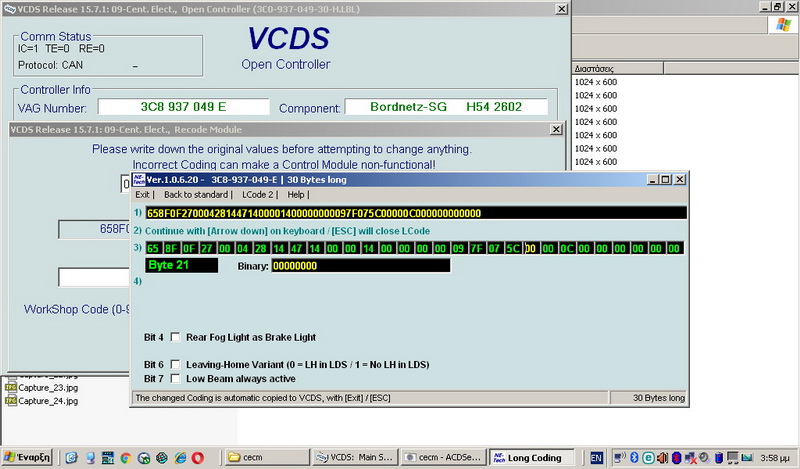Launch Opera from the quick launch bar
The height and width of the screenshot is (469, 800).
[198, 458]
